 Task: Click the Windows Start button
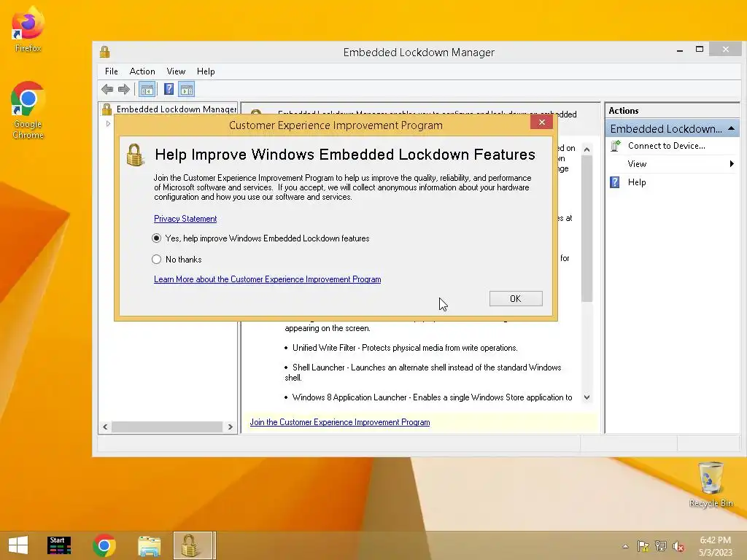click(x=18, y=545)
